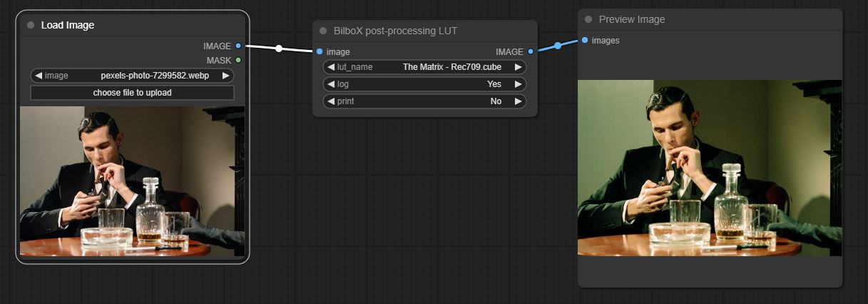
Task: Click the Load Image IMAGE output socket
Action: click(238, 46)
